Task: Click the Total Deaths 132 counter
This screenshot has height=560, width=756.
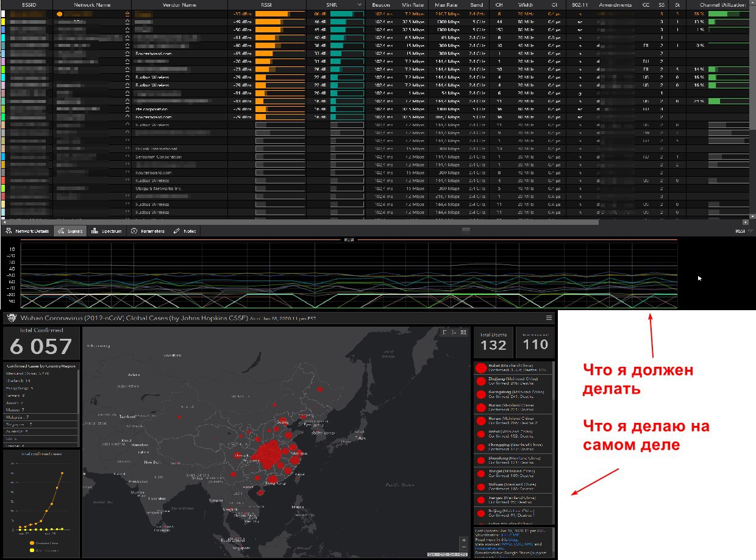Action: click(x=493, y=342)
